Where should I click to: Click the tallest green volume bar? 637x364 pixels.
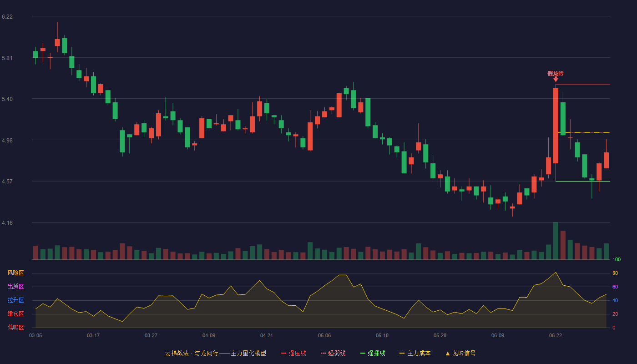click(x=556, y=241)
